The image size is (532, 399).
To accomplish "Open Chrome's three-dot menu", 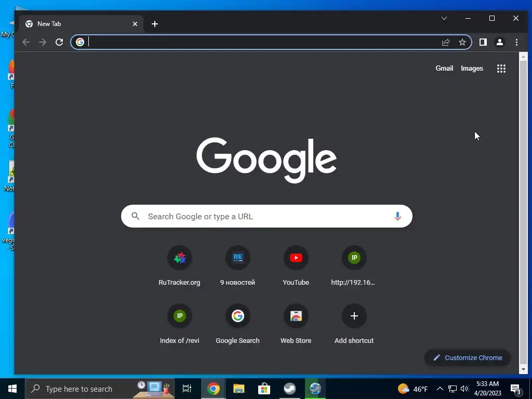I will click(x=516, y=42).
